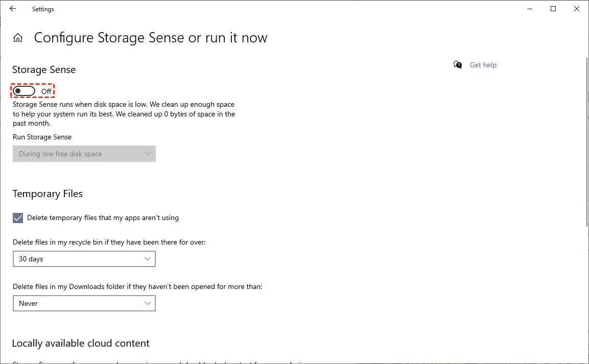Expand Downloads folder Never dropdown
This screenshot has height=364, width=589.
[84, 303]
